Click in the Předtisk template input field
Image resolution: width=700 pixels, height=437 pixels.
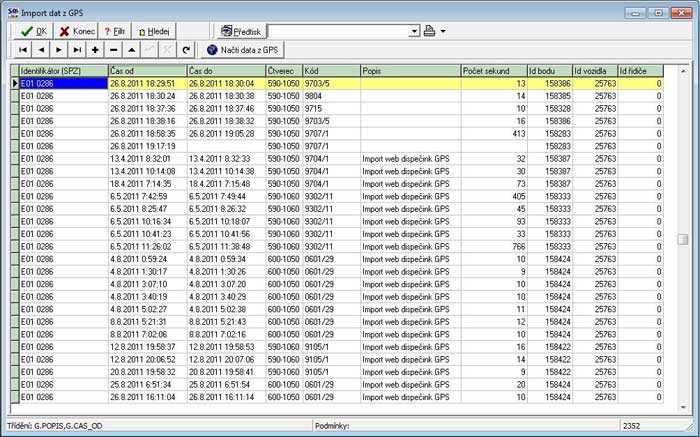point(338,31)
